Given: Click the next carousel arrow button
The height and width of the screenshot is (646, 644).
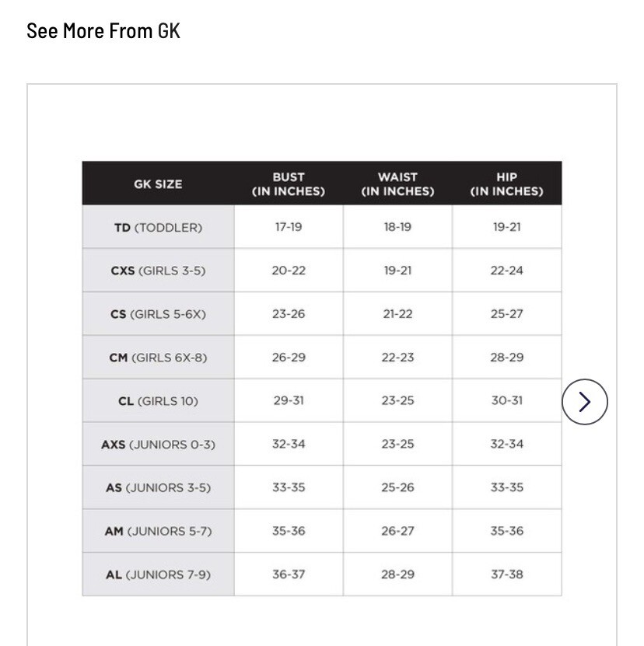Looking at the screenshot, I should tap(584, 401).
